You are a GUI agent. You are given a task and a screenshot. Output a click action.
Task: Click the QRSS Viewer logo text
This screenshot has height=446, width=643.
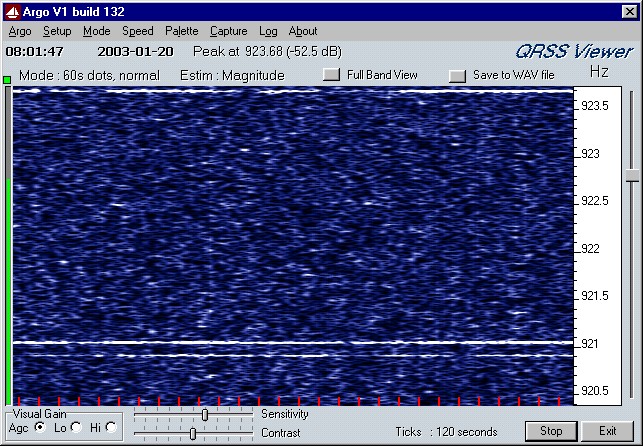pos(574,52)
